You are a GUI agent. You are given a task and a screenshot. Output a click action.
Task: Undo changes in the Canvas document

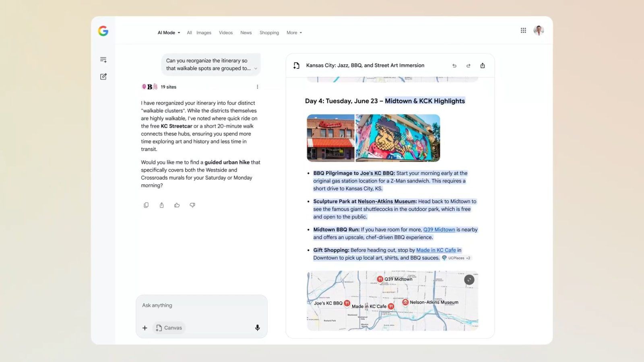tap(454, 65)
